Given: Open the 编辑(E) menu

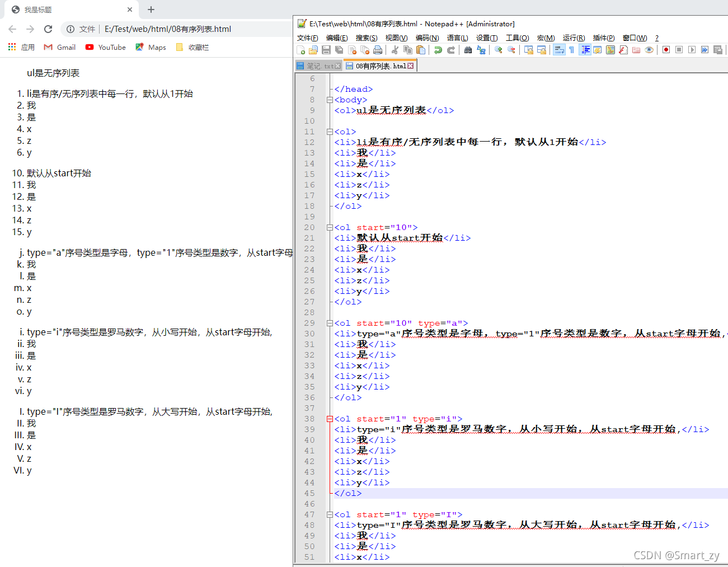Looking at the screenshot, I should coord(337,38).
